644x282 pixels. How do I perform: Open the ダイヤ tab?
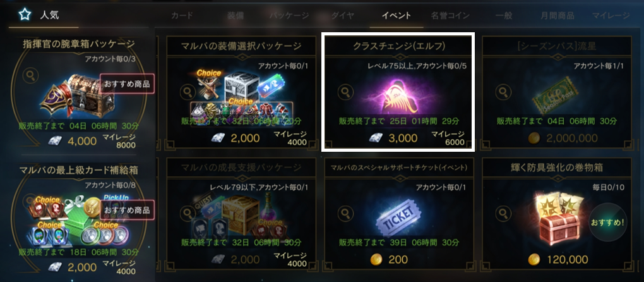click(343, 16)
